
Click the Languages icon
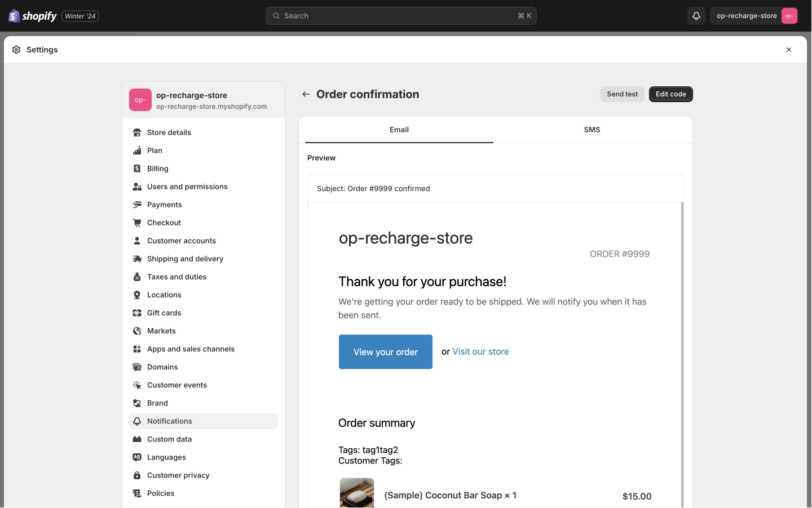[137, 457]
